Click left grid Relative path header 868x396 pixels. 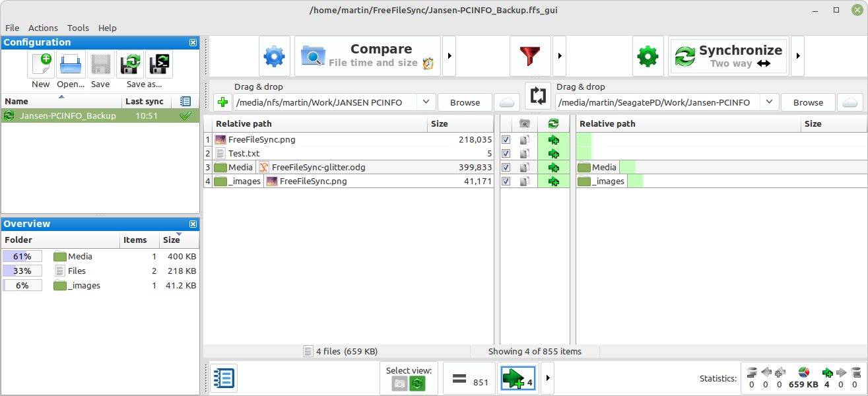click(x=319, y=123)
